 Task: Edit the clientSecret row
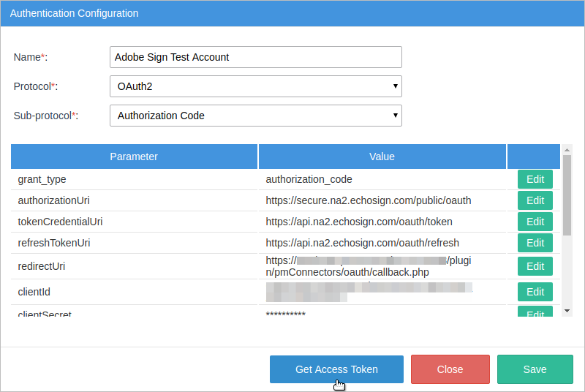535,313
